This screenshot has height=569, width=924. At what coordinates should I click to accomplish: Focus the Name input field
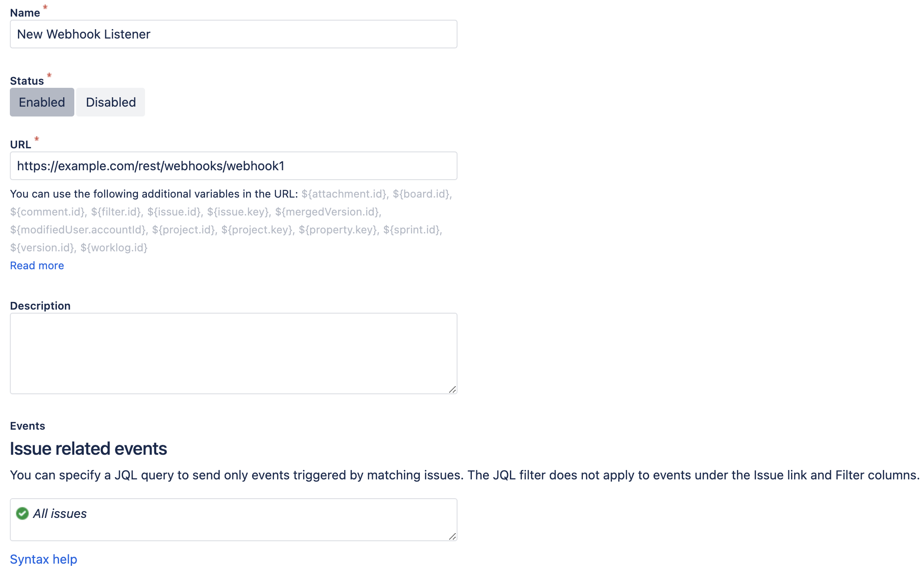tap(233, 34)
